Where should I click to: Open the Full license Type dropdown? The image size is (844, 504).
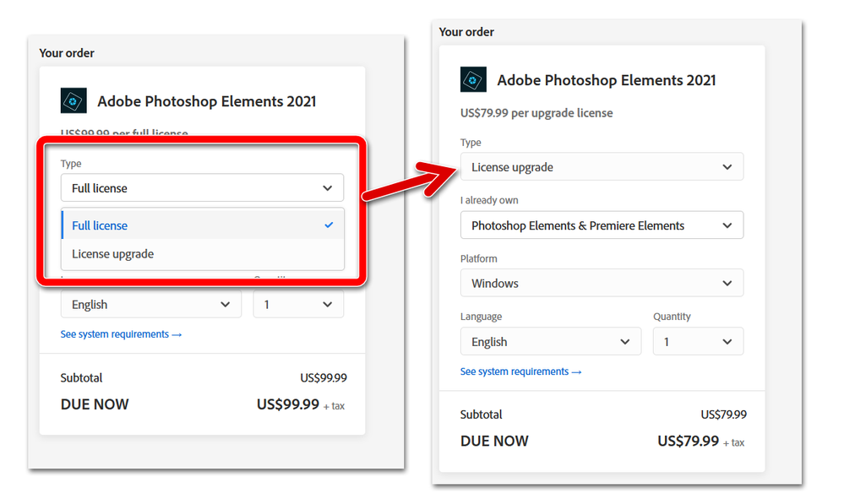(x=202, y=187)
